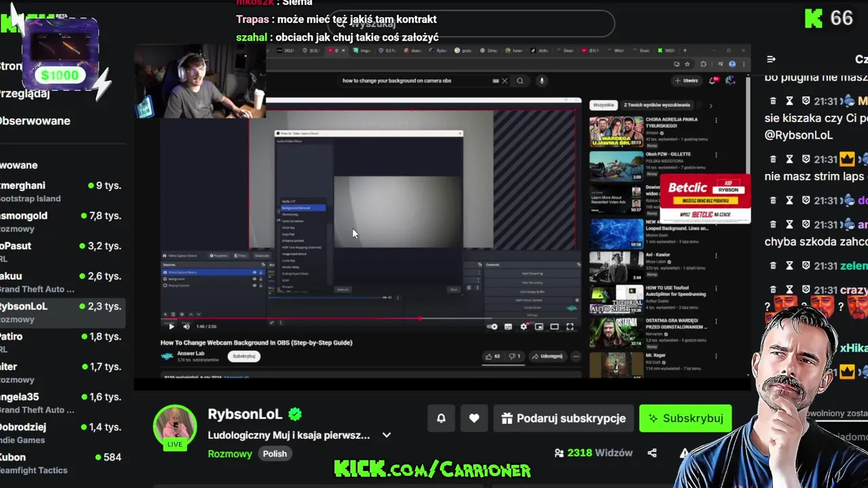This screenshot has height=488, width=868.
Task: Play the YouTube video in stream
Action: coord(171,327)
